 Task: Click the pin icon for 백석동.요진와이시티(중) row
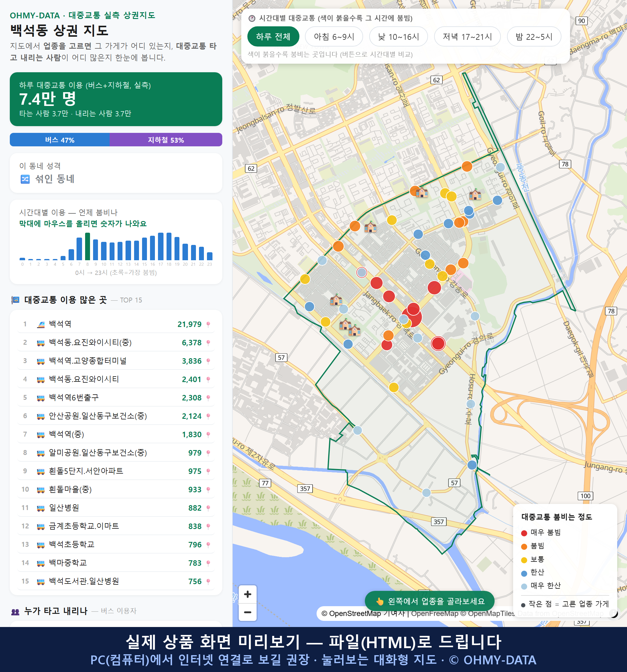(x=208, y=343)
